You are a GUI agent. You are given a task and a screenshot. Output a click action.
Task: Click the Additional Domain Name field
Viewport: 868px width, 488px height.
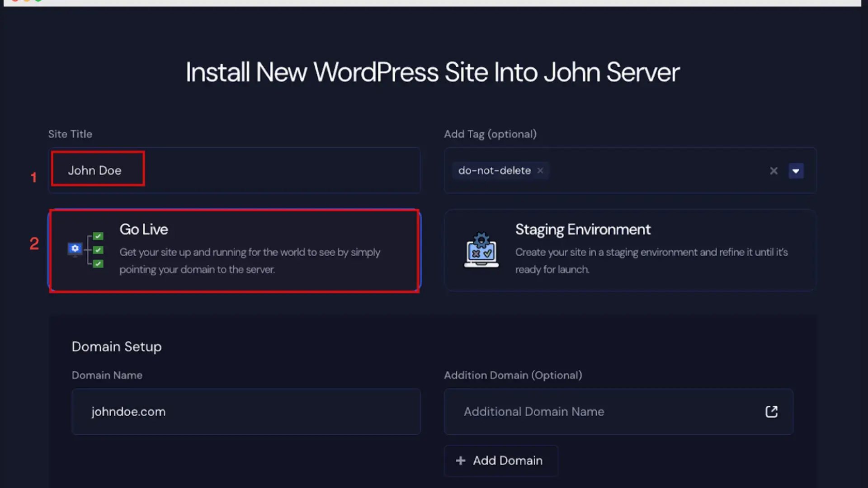[x=618, y=412]
